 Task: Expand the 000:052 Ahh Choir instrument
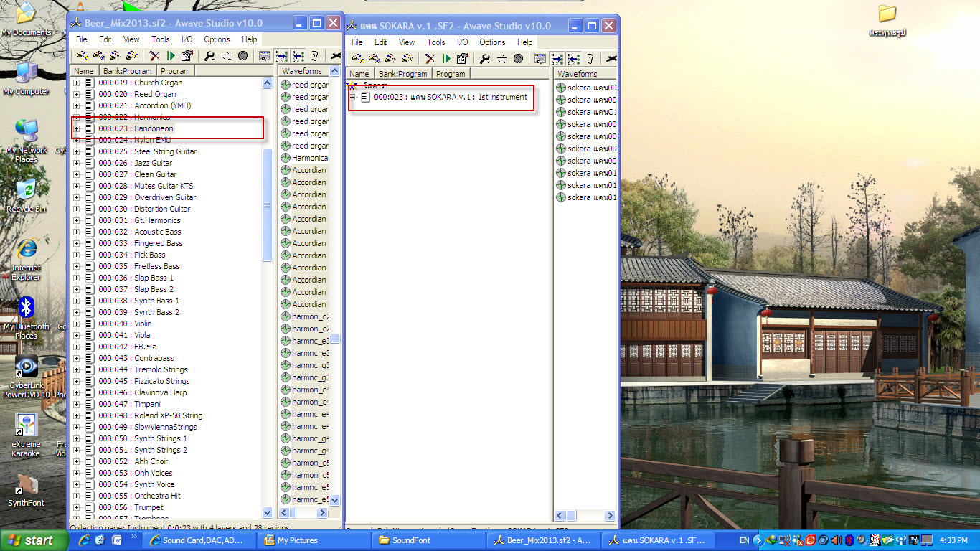tap(77, 461)
